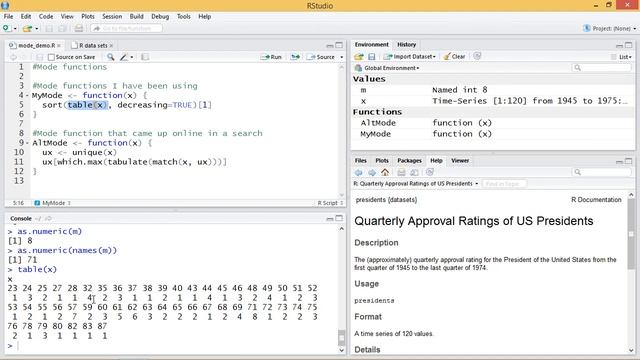Click the Open File folder icon in main toolbar
The width and height of the screenshot is (640, 360).
tap(27, 29)
